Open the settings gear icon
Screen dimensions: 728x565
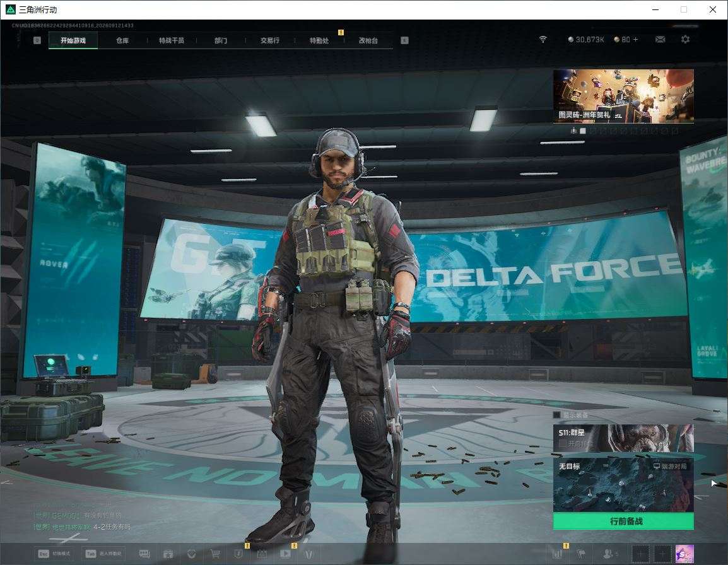tap(685, 40)
